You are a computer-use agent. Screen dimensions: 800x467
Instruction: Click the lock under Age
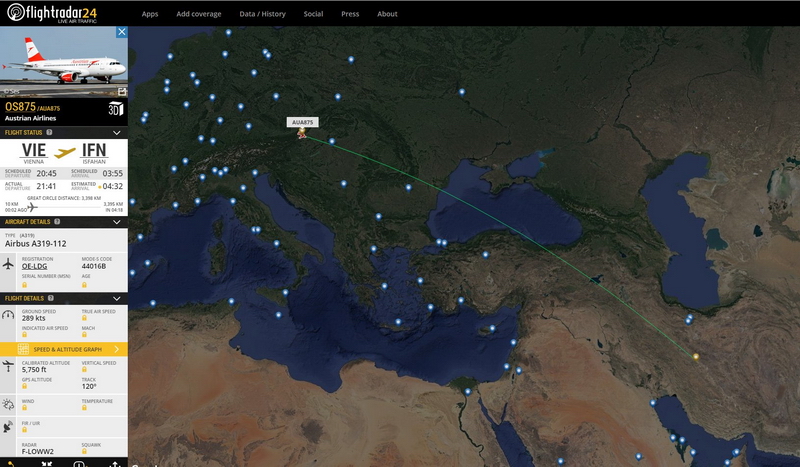coord(84,285)
